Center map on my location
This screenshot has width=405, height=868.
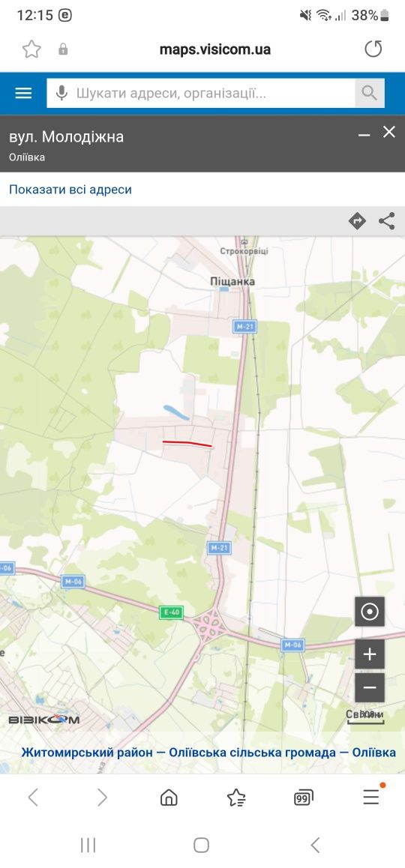[x=370, y=612]
